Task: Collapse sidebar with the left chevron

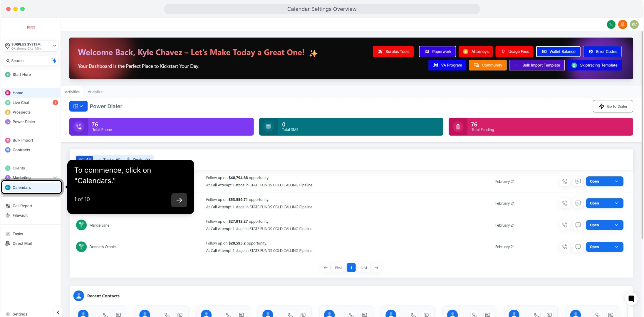Action: (58, 312)
